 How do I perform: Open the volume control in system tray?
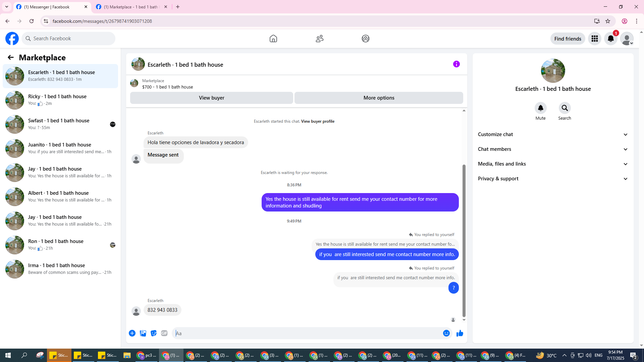(589, 355)
